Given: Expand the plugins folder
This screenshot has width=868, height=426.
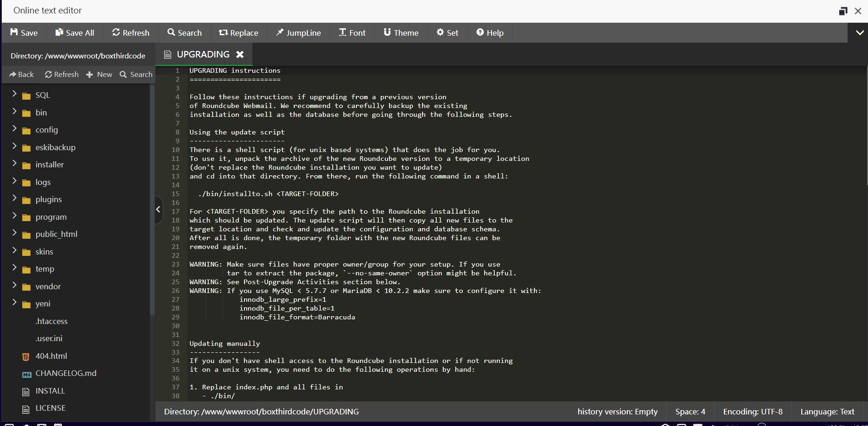Looking at the screenshot, I should (14, 198).
